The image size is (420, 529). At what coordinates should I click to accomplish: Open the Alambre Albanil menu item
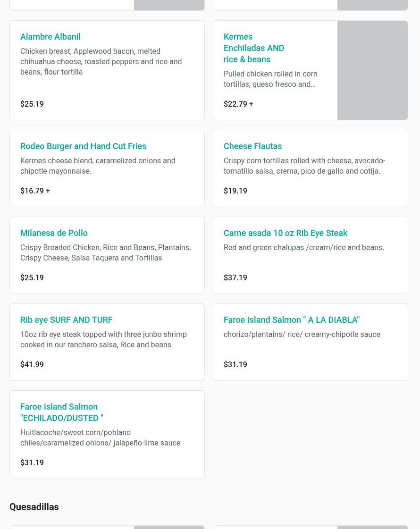(x=50, y=37)
